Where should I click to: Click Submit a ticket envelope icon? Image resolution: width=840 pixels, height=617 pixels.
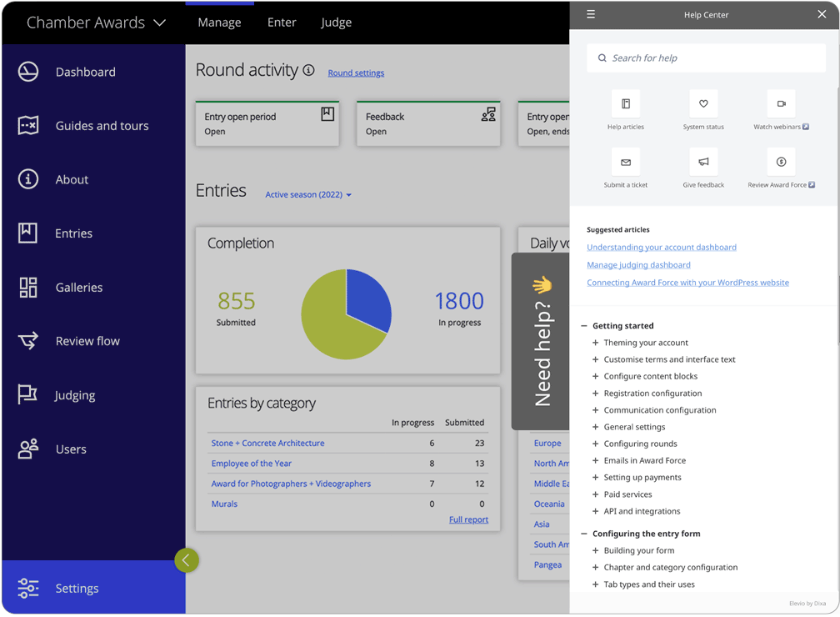click(625, 162)
